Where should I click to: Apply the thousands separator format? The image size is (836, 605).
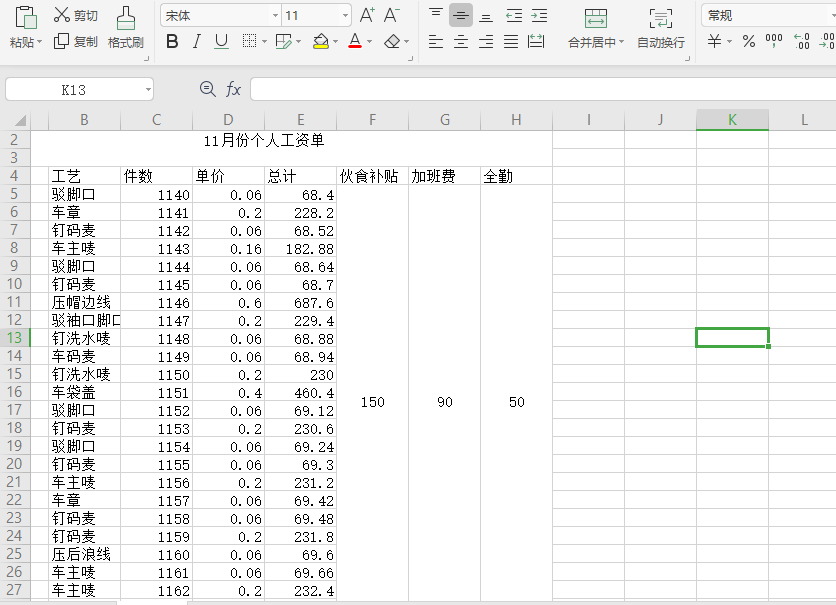point(774,42)
